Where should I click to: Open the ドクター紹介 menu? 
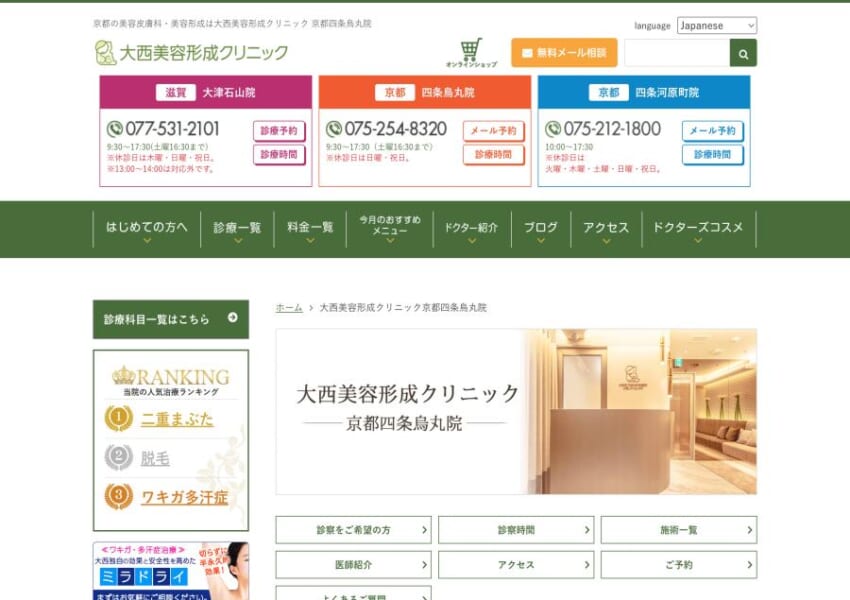point(472,229)
